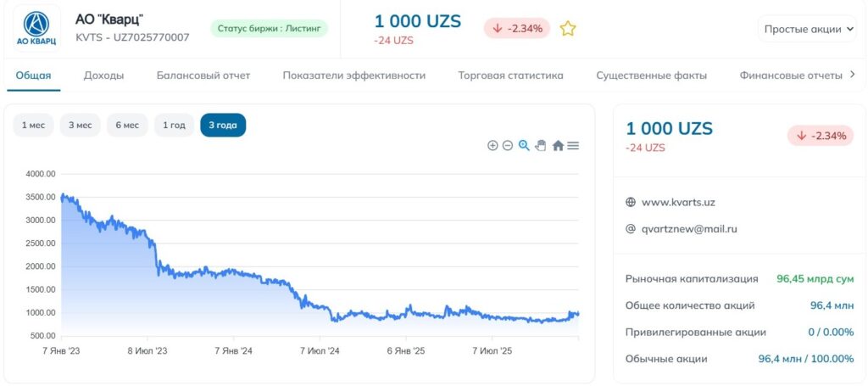
Task: Select the 3 года range
Action: (223, 126)
